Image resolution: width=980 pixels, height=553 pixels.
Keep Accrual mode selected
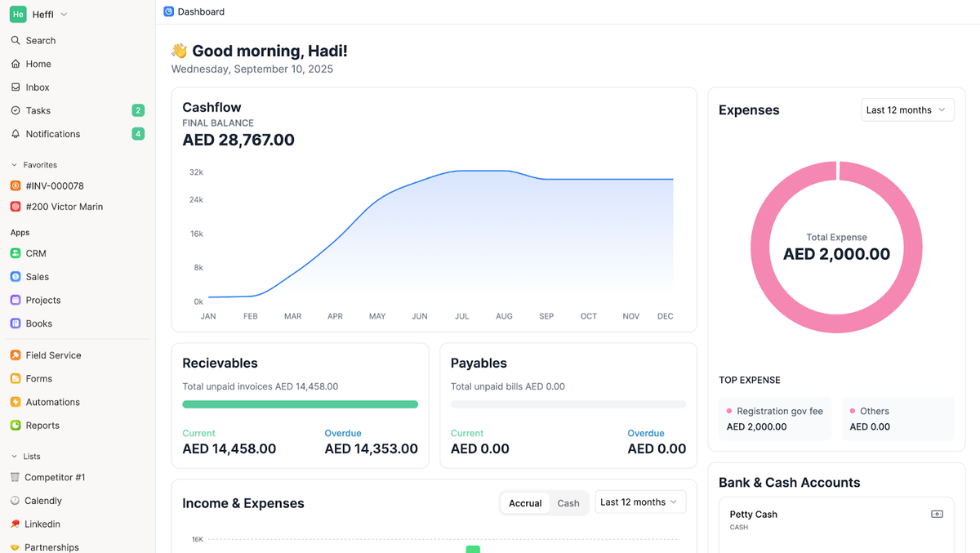point(525,502)
